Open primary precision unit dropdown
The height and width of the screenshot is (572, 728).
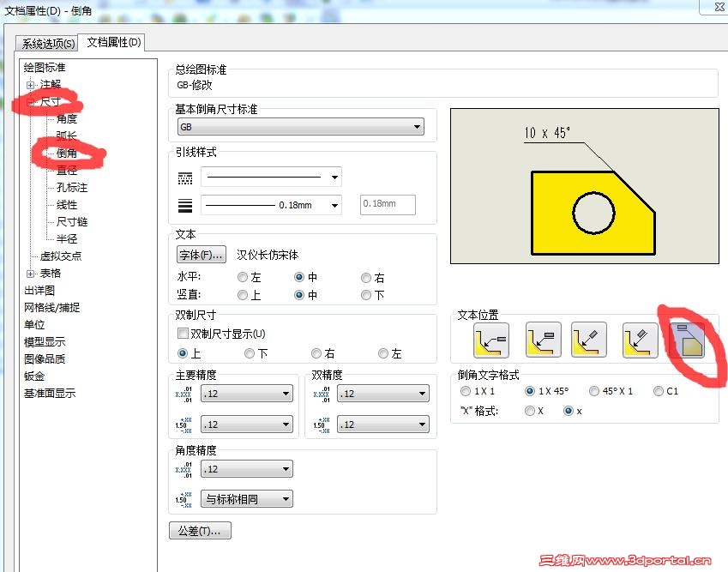(x=247, y=394)
